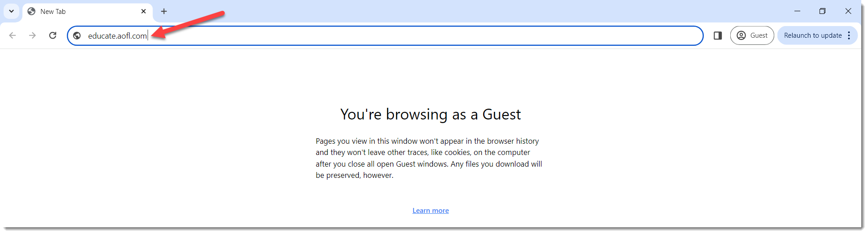This screenshot has width=868, height=234.
Task: Open the site information globe icon
Action: tap(77, 35)
